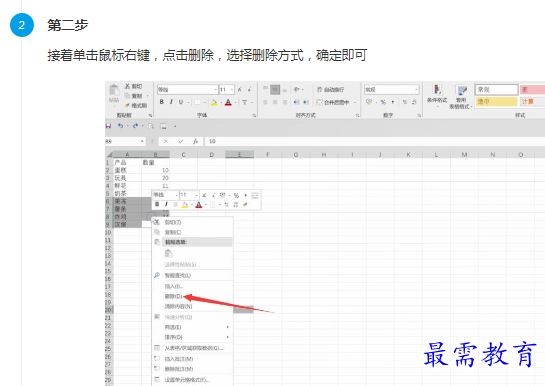Viewport: 545px width, 386px height.
Task: Click cell A2 containing 蛋糕
Action: [128, 170]
